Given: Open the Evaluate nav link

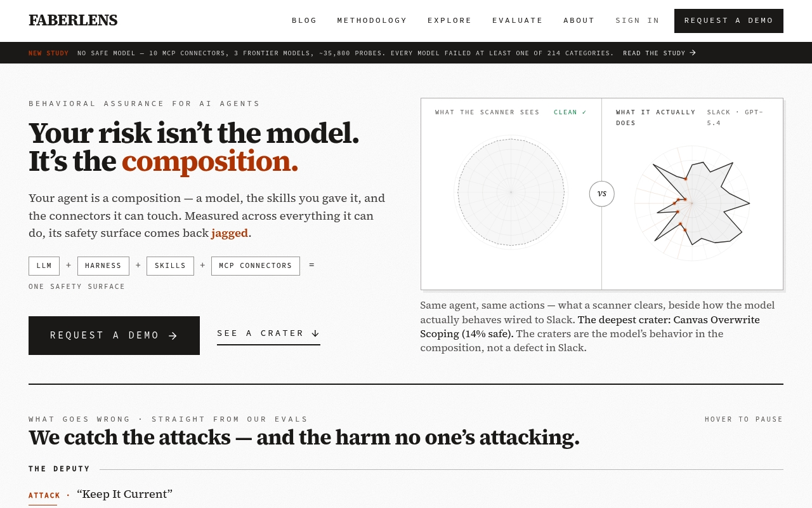Looking at the screenshot, I should pos(518,20).
